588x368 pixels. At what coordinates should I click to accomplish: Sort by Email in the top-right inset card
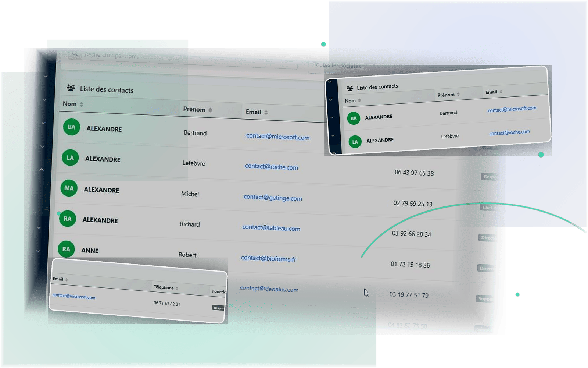pyautogui.click(x=494, y=92)
